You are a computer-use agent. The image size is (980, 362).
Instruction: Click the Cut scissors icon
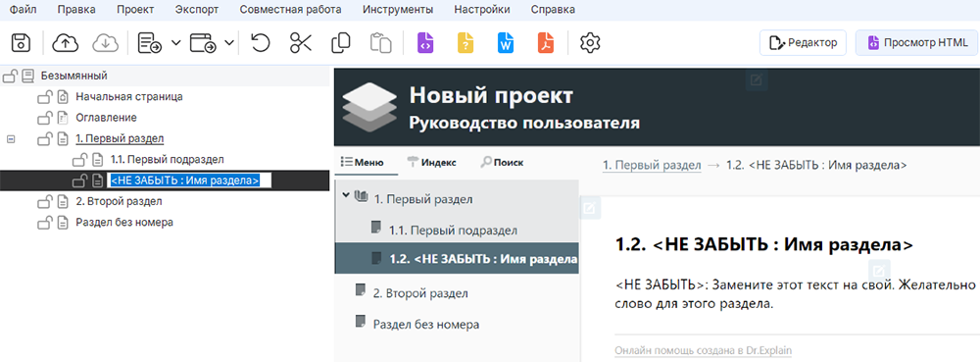click(301, 43)
